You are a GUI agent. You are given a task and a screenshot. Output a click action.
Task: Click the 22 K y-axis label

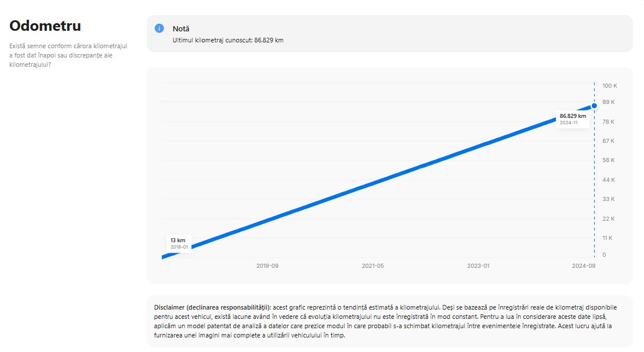(x=608, y=218)
